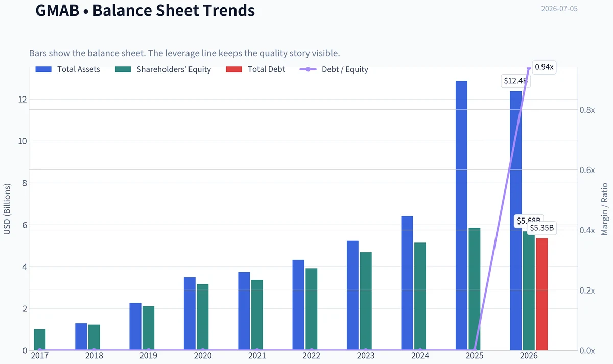Click the subtitle beginning "Bars show the balance sheet"
613x364 pixels.
[184, 53]
